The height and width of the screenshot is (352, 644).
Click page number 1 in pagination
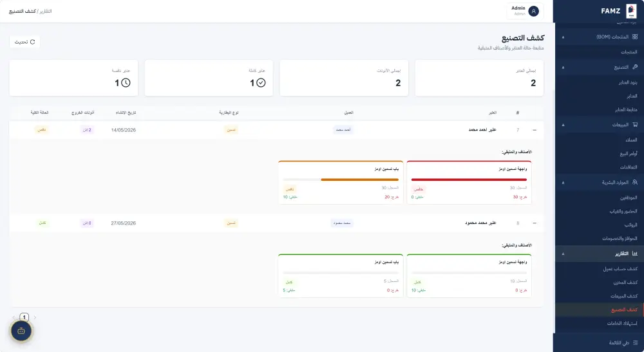click(x=24, y=317)
